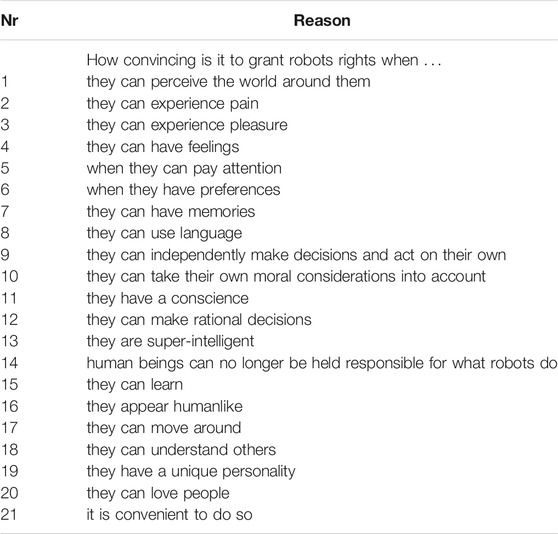The image size is (558, 534).
Task: Click 'they can use language' entry
Action: pyautogui.click(x=164, y=233)
